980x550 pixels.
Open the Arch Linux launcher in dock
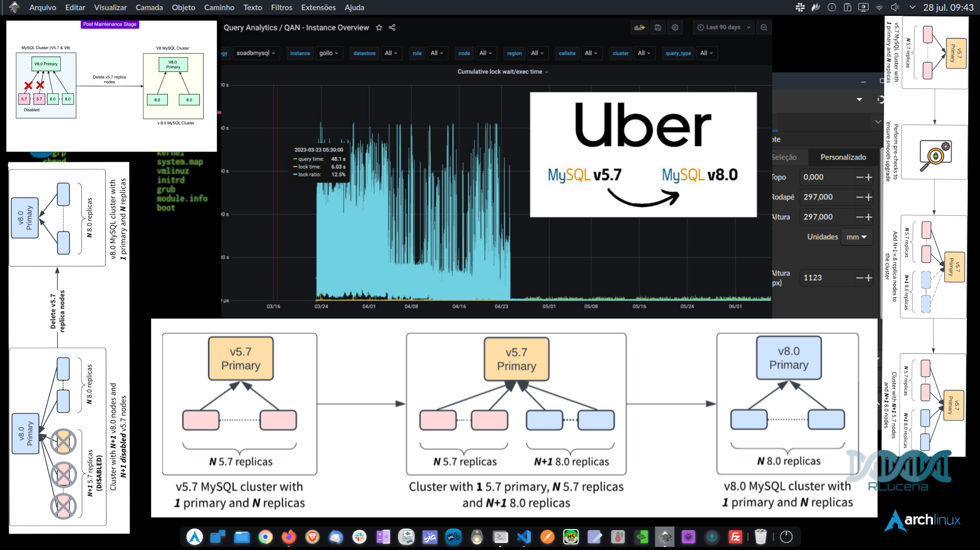[x=194, y=537]
